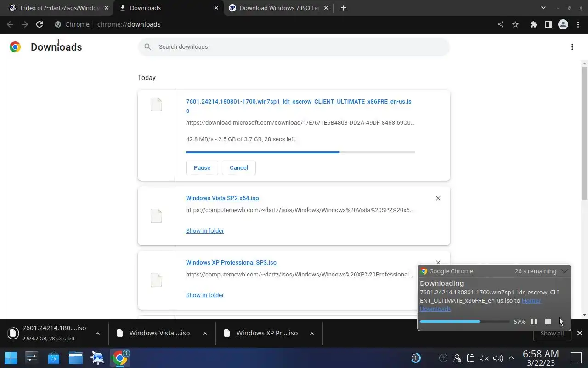Image resolution: width=588 pixels, height=368 pixels.
Task: Click the page vertical scrollbar
Action: coord(584,133)
